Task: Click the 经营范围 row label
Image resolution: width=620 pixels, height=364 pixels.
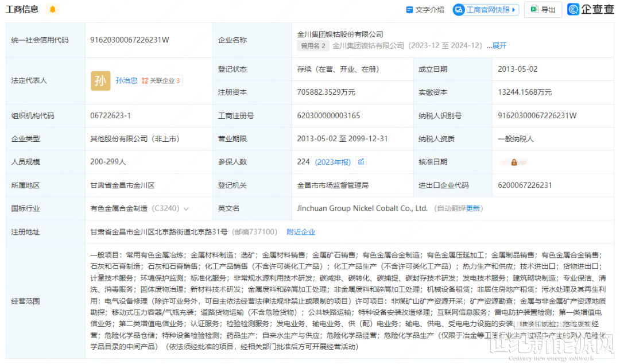Action: [x=25, y=301]
